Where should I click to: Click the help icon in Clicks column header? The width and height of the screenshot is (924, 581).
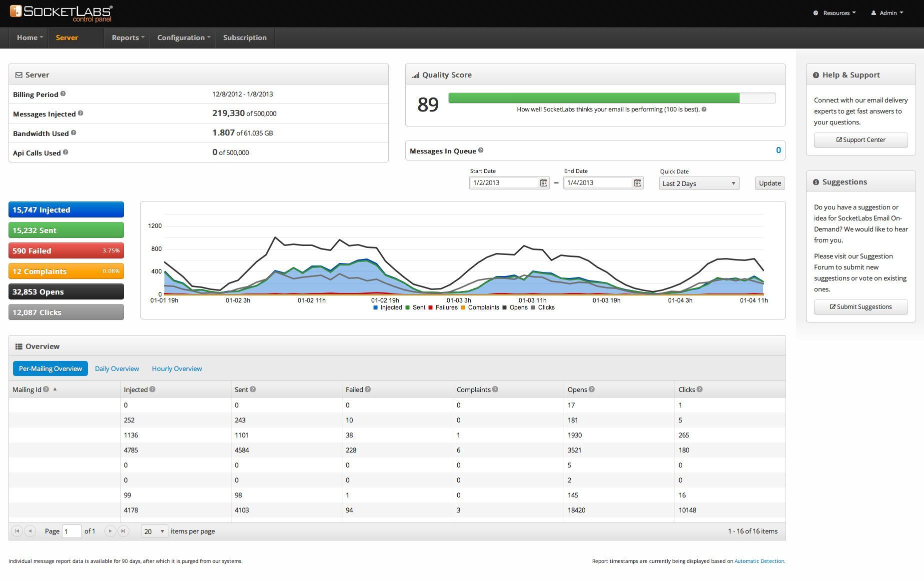click(700, 389)
